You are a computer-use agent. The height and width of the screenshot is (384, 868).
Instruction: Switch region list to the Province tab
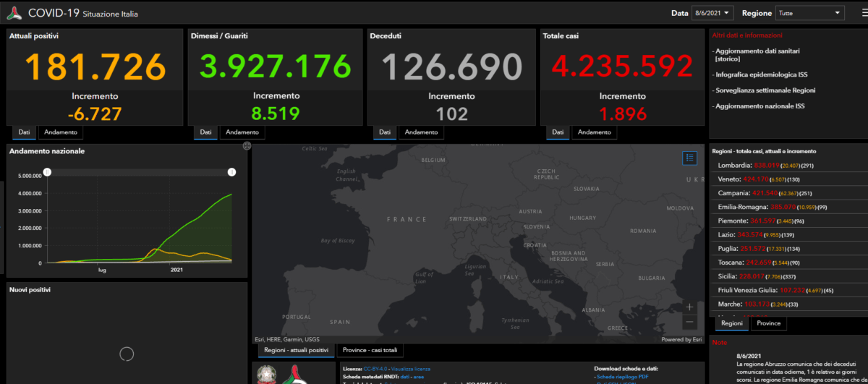pos(768,323)
